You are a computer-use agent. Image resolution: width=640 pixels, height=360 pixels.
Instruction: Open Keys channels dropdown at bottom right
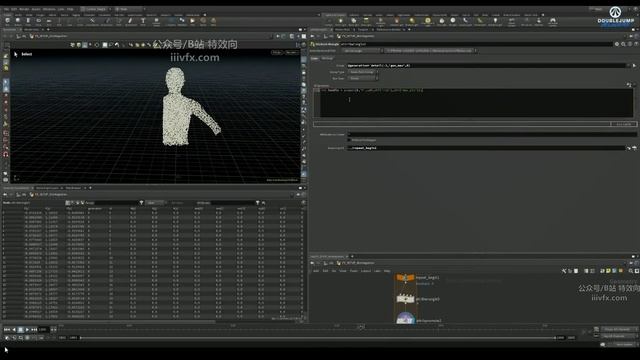click(x=617, y=330)
